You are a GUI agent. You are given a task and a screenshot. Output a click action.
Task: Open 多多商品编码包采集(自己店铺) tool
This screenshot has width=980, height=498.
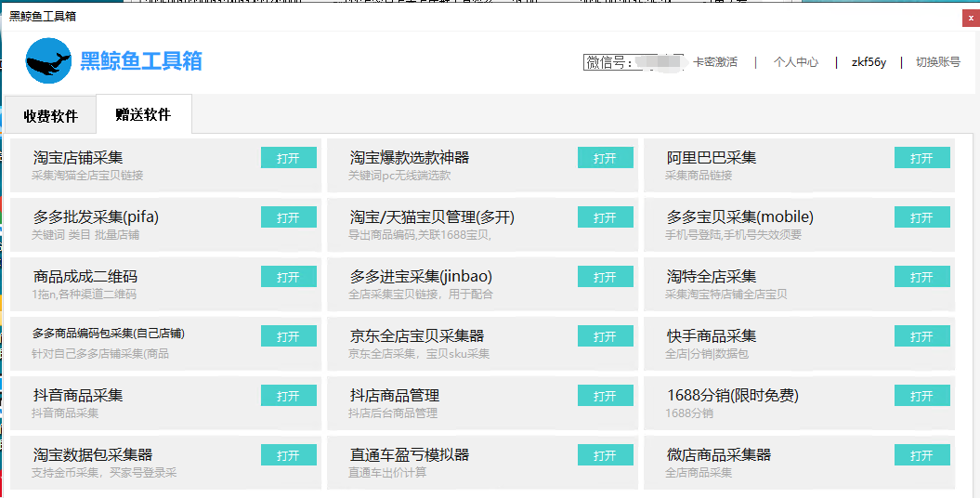click(x=289, y=336)
